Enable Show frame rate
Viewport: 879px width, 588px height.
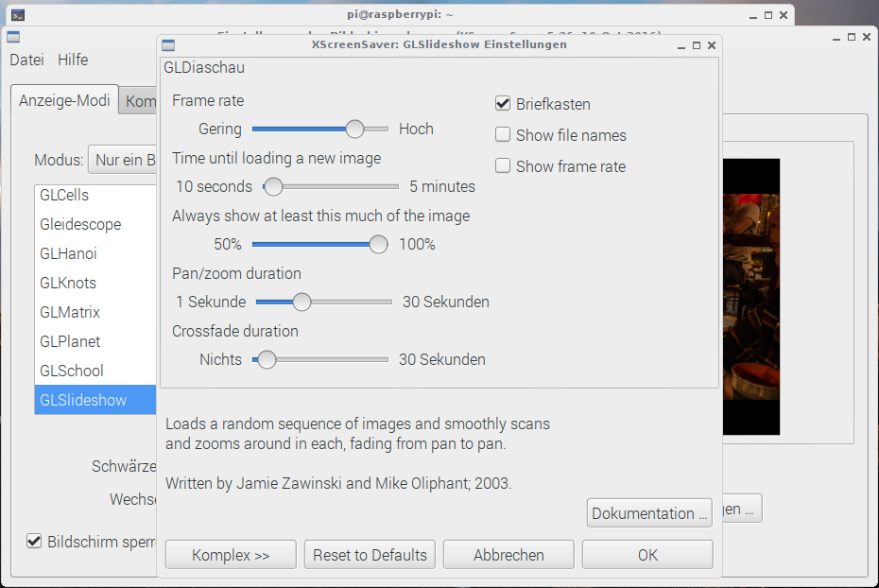[x=503, y=166]
